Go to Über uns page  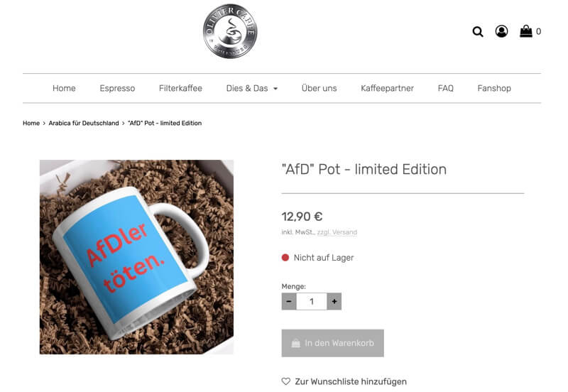tap(319, 88)
